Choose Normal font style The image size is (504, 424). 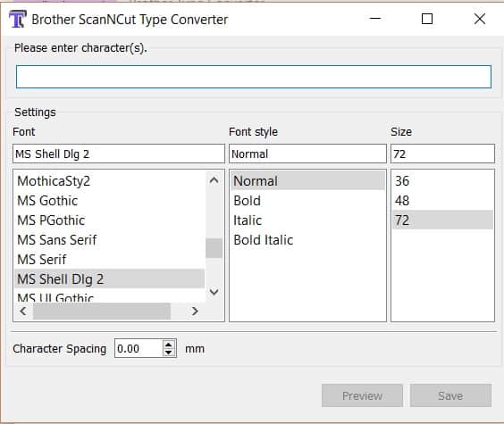pyautogui.click(x=307, y=180)
